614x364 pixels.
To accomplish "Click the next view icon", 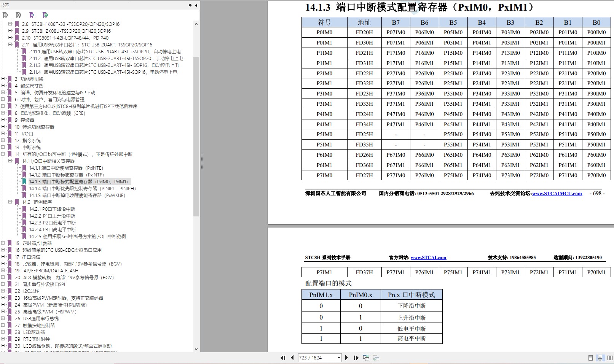I will [x=376, y=358].
